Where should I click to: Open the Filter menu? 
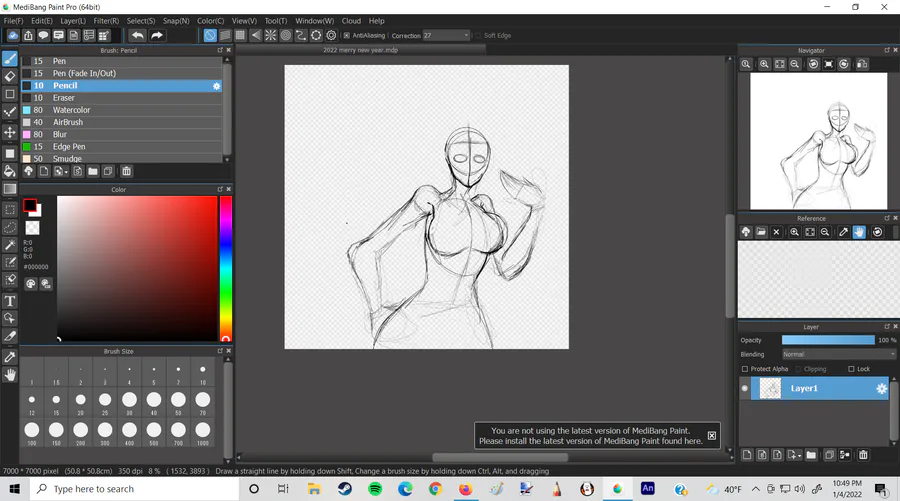[x=106, y=20]
